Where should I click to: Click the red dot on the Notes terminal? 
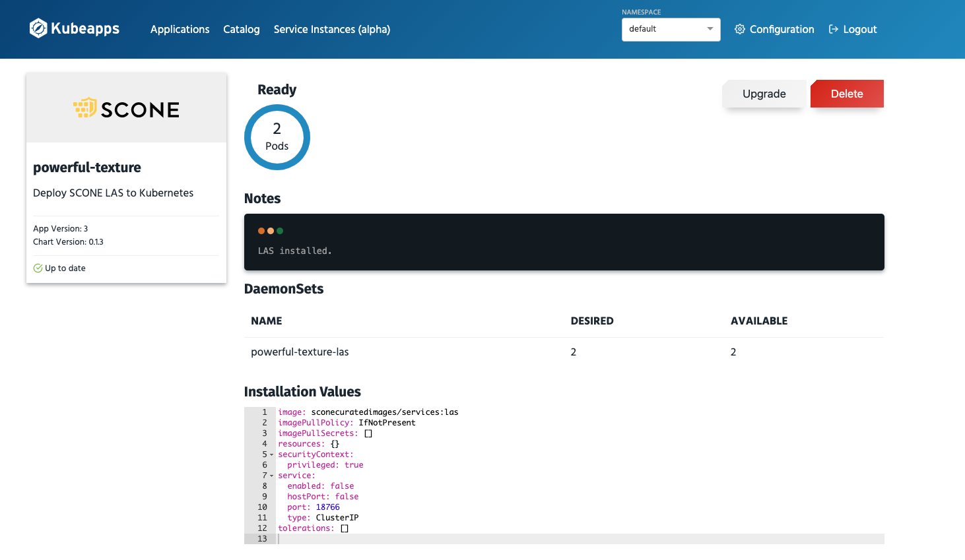[x=261, y=231]
